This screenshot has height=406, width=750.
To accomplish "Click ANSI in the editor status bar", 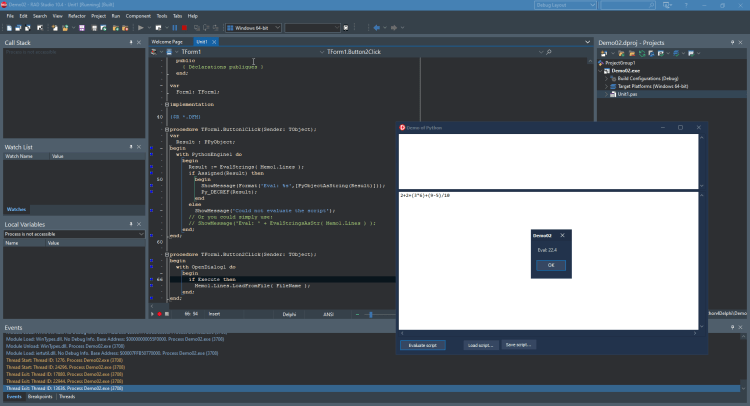I will [x=328, y=314].
